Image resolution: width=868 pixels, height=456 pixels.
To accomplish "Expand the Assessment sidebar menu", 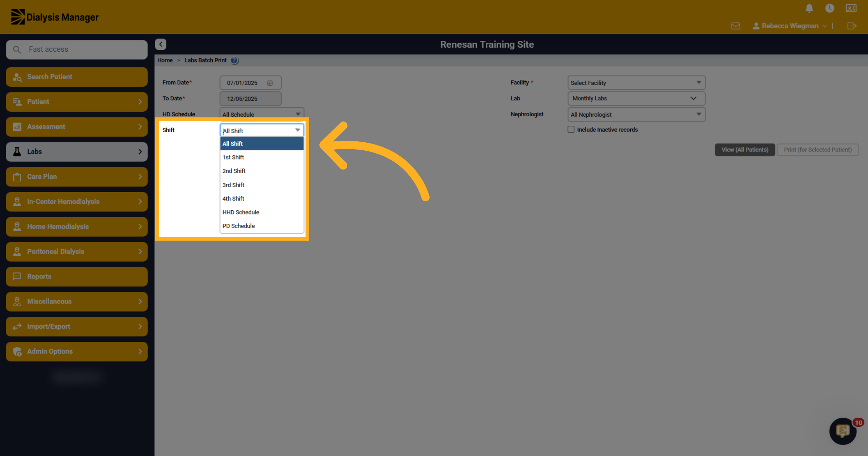I will click(x=77, y=127).
